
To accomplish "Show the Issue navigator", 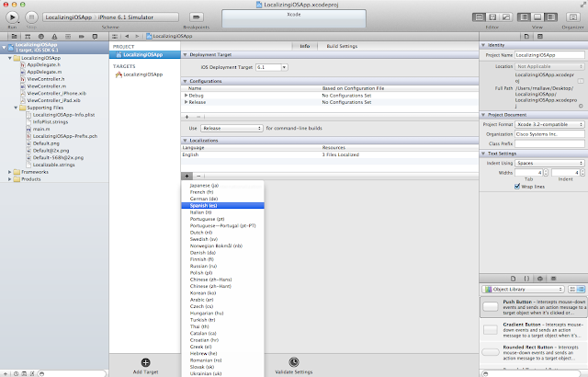I will (x=54, y=37).
